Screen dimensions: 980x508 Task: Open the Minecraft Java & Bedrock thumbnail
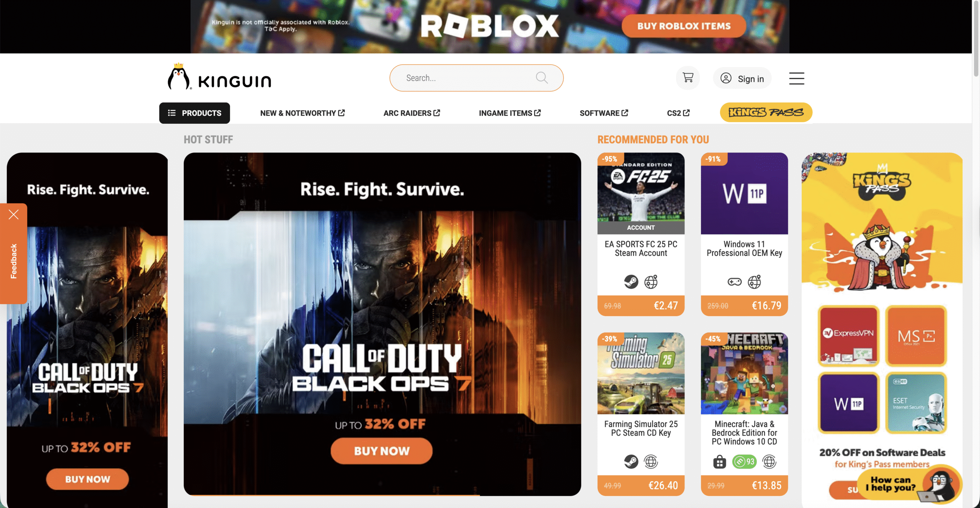(x=744, y=373)
